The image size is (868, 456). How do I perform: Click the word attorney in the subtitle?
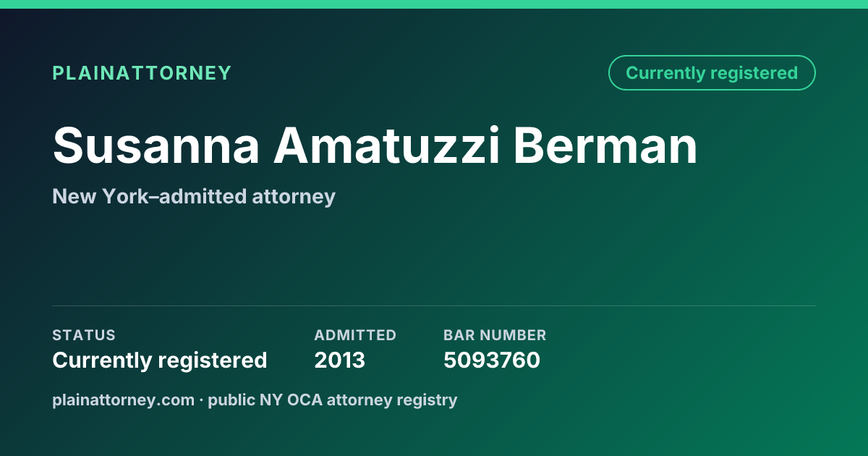294,197
